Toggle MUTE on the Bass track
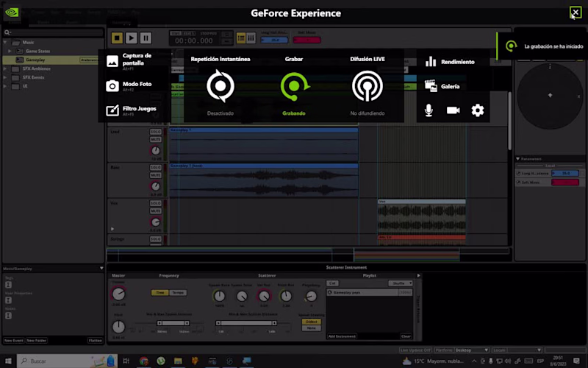The width and height of the screenshot is (588, 368). pyautogui.click(x=156, y=175)
